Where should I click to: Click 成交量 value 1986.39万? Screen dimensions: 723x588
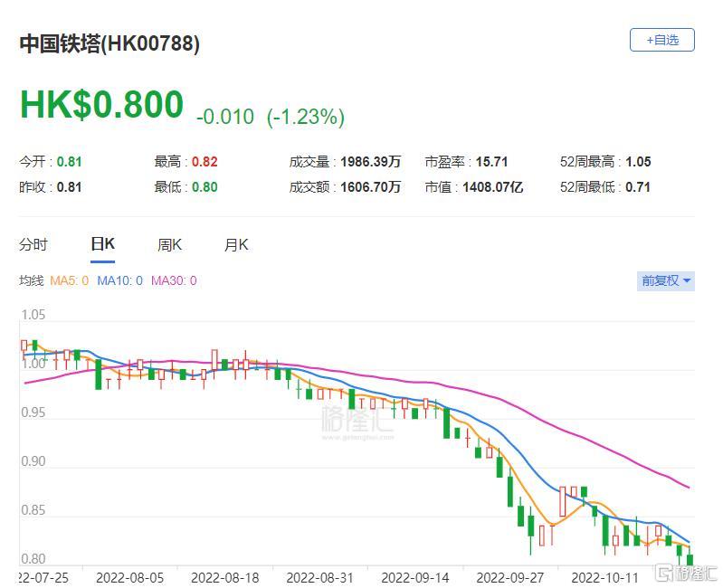click(x=371, y=162)
